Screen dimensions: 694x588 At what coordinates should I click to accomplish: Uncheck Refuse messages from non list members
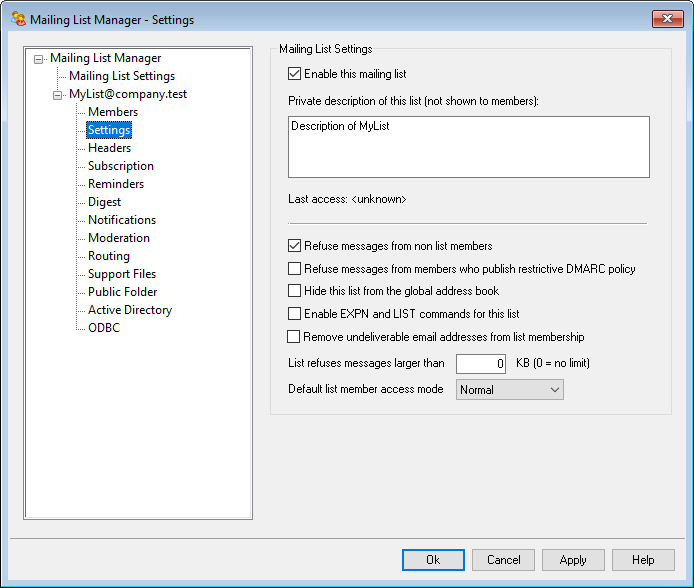(x=294, y=245)
